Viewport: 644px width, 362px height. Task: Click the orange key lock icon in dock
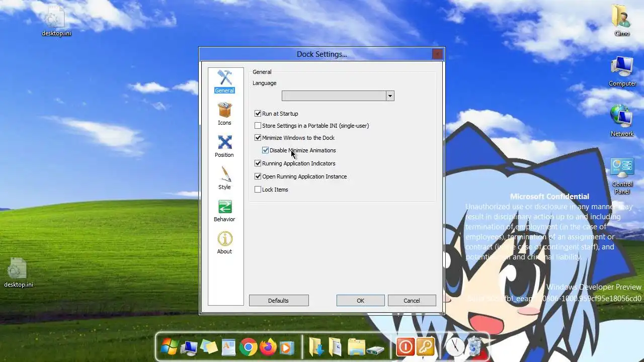(x=425, y=347)
